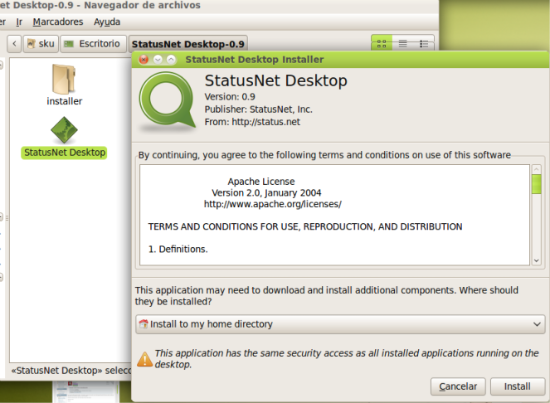Image resolution: width=550 pixels, height=403 pixels.
Task: Go to Escritorio in path bar
Action: click(93, 44)
